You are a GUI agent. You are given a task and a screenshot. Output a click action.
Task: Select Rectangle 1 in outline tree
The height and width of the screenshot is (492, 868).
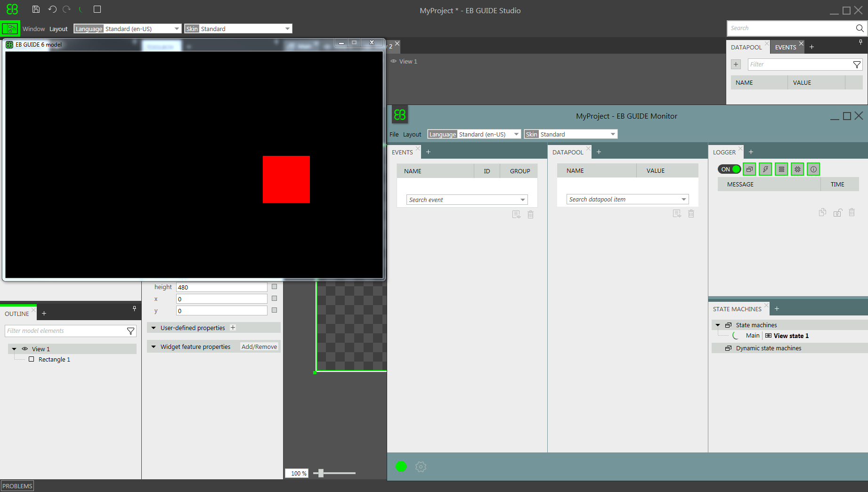pyautogui.click(x=54, y=359)
